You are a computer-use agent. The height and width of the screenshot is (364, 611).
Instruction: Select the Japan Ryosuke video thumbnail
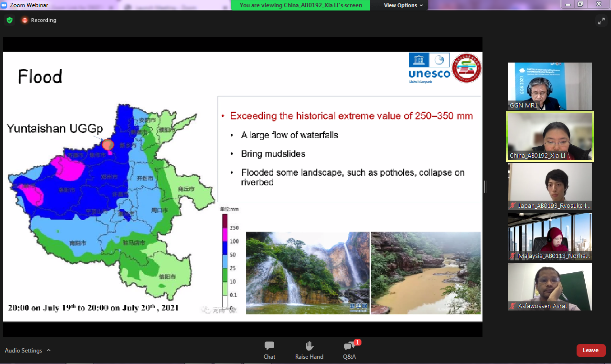[x=549, y=186]
